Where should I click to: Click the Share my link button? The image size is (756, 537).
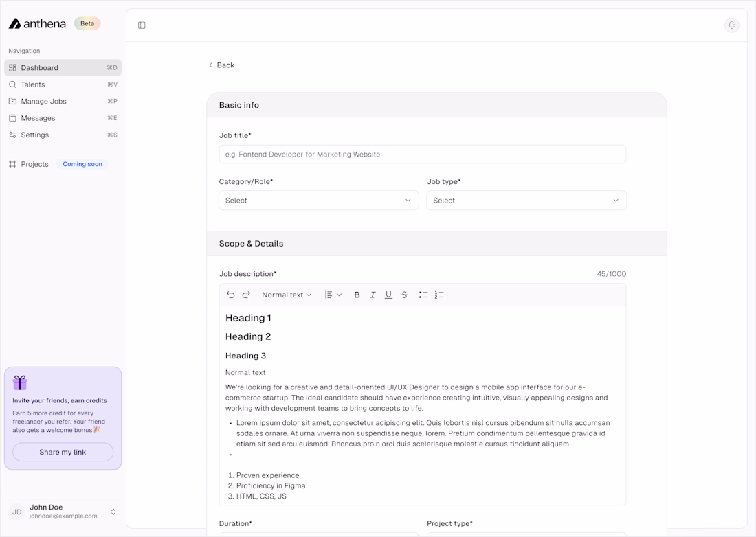(63, 453)
